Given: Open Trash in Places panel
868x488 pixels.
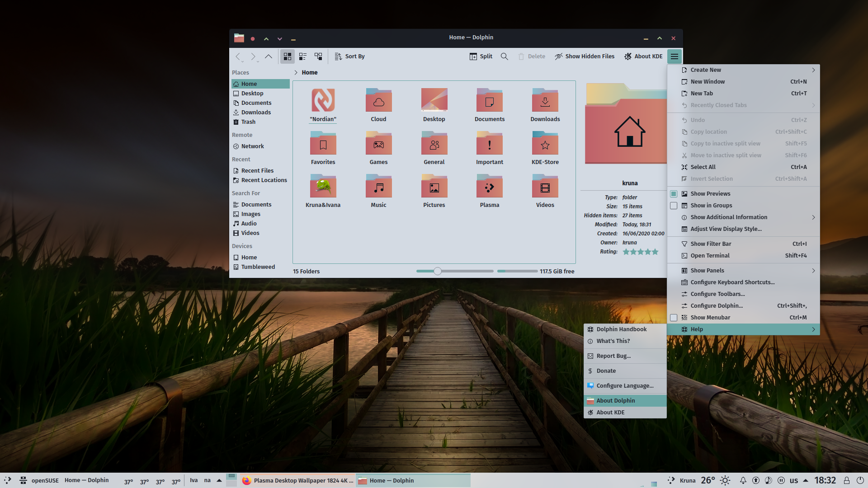Looking at the screenshot, I should [x=260, y=122].
